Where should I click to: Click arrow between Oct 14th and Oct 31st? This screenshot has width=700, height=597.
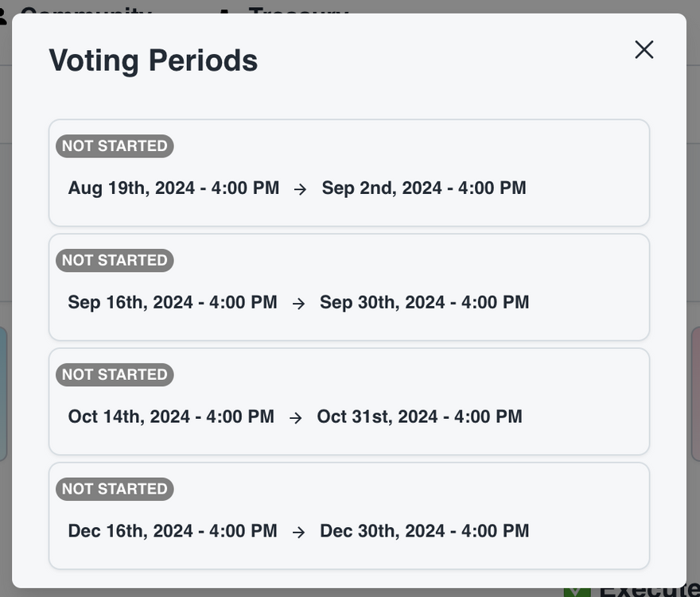295,417
